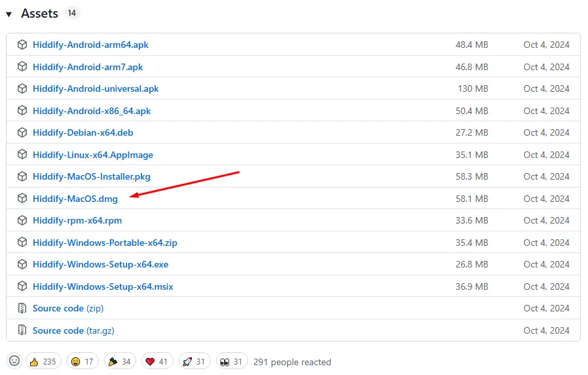The width and height of the screenshot is (588, 375).
Task: Click the 130 MB size text
Action: (473, 89)
